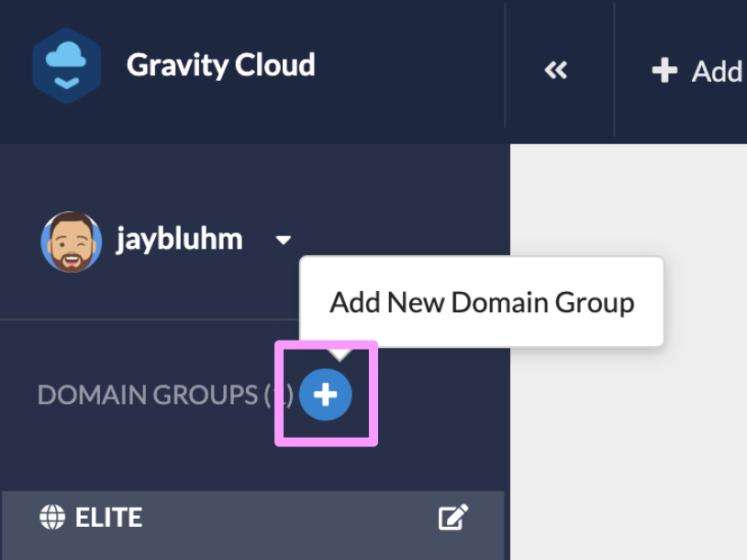The image size is (747, 560).
Task: Click the Gravity Cloud hexagon logo
Action: [x=67, y=66]
